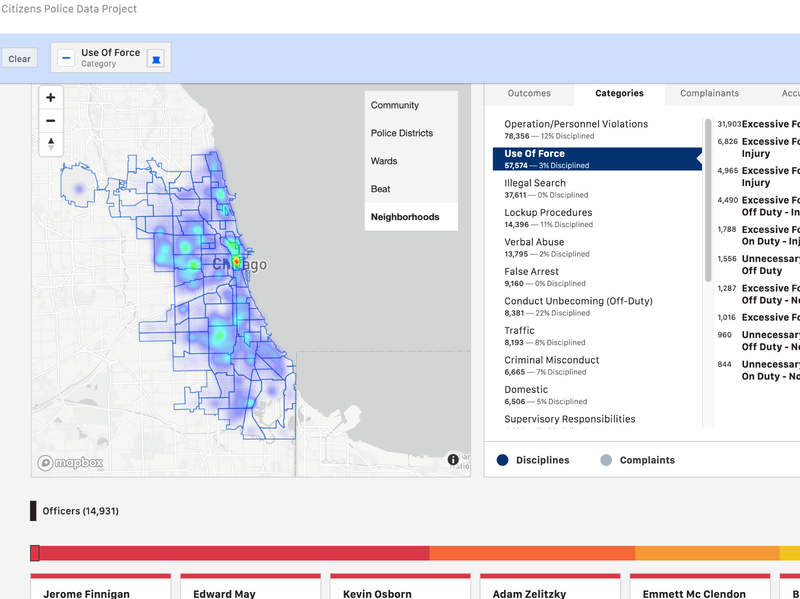The height and width of the screenshot is (599, 800).
Task: Toggle the Complaints legend dot
Action: pyautogui.click(x=606, y=460)
